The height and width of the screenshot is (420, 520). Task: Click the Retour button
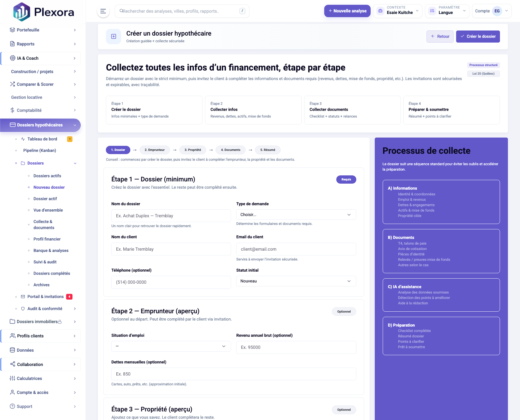pyautogui.click(x=440, y=37)
